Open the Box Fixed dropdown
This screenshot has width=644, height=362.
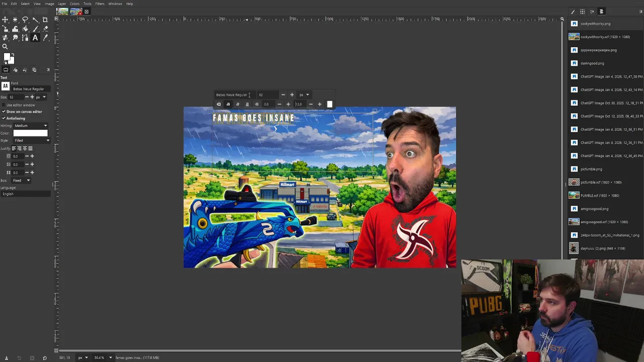point(21,180)
